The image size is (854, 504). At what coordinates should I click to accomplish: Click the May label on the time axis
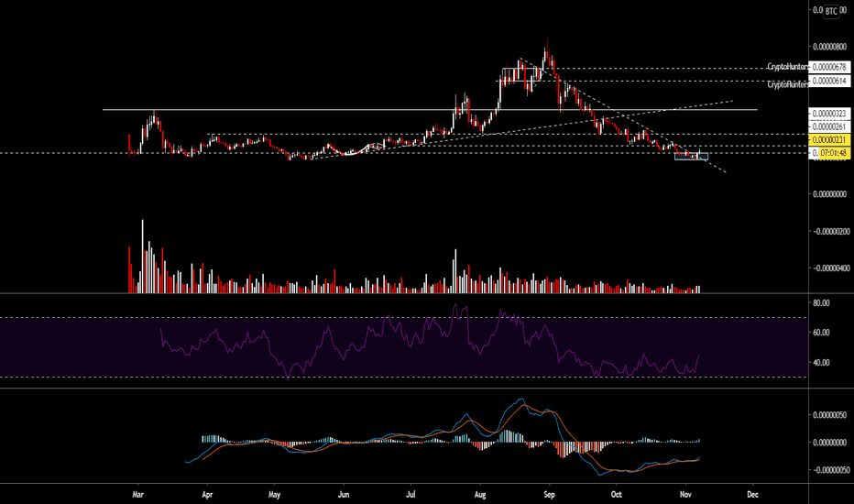click(275, 495)
